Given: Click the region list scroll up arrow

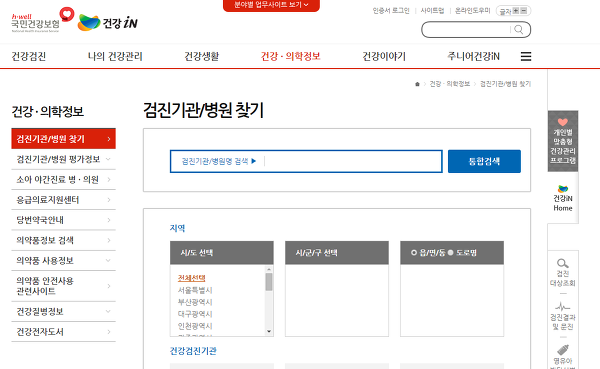Looking at the screenshot, I should [x=269, y=269].
